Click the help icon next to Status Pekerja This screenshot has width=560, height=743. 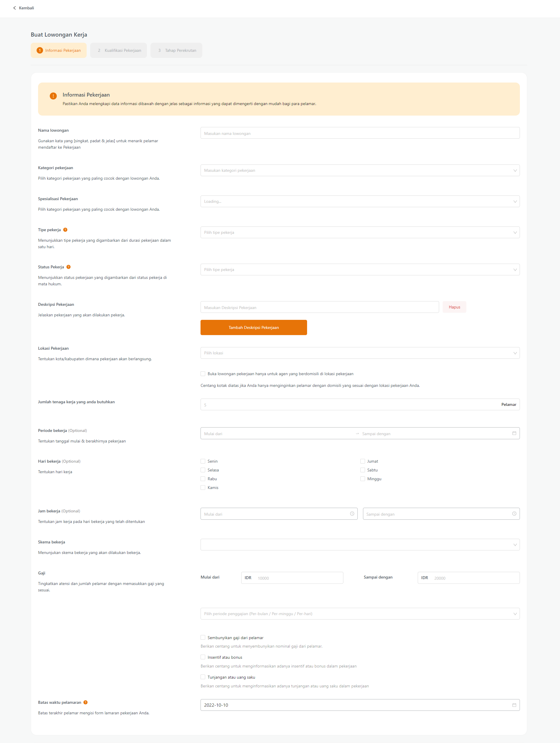click(x=68, y=267)
